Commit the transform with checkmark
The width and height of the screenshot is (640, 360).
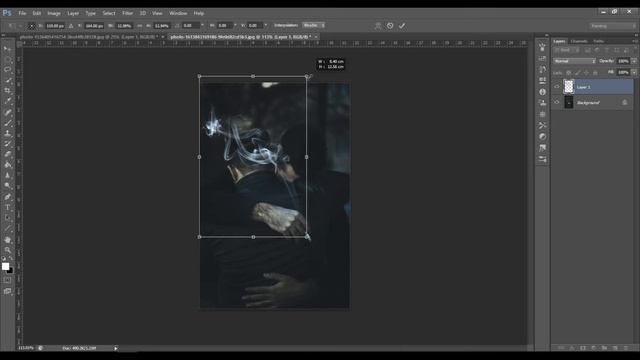[402, 26]
